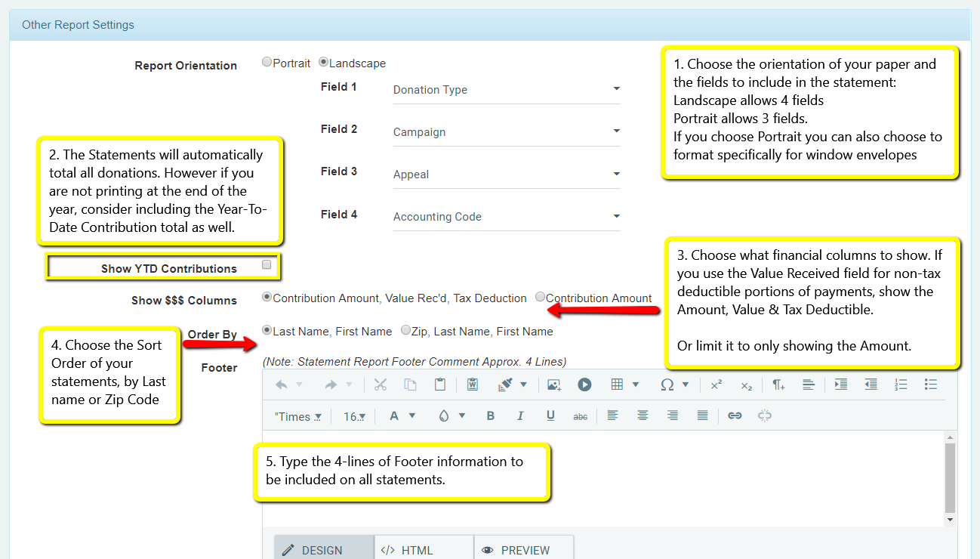980x559 pixels.
Task: Click the footer editor scroll-down arrow
Action: pyautogui.click(x=950, y=520)
